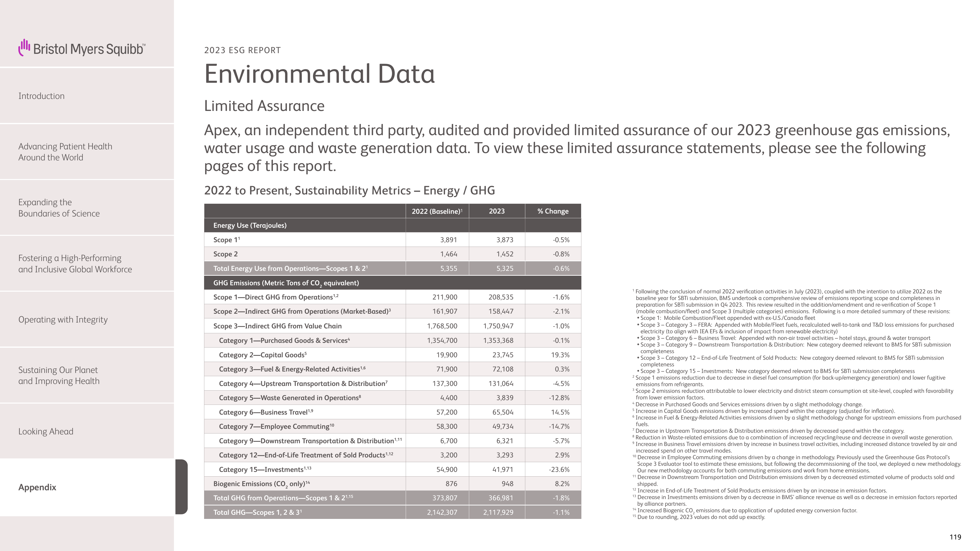The image size is (980, 551).
Task: Click the dark Appendix active-section marker
Action: coord(182,487)
